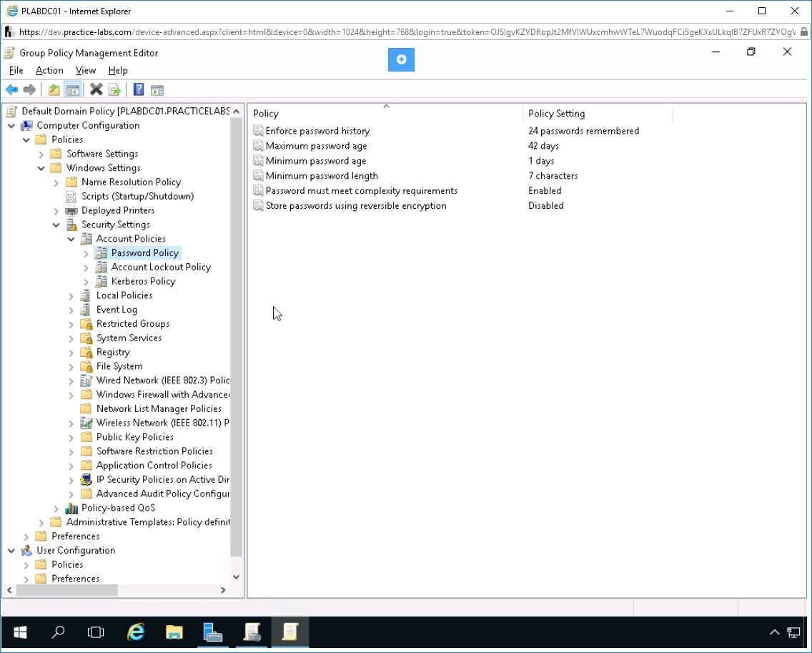Click the blue plus button at top
812x653 pixels.
401,59
